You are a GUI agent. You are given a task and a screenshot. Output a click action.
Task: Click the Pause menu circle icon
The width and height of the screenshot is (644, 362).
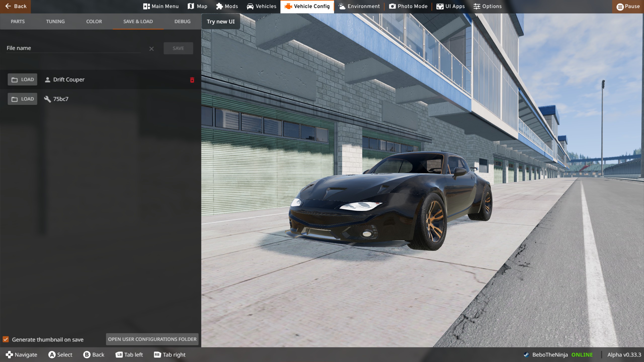pyautogui.click(x=620, y=7)
